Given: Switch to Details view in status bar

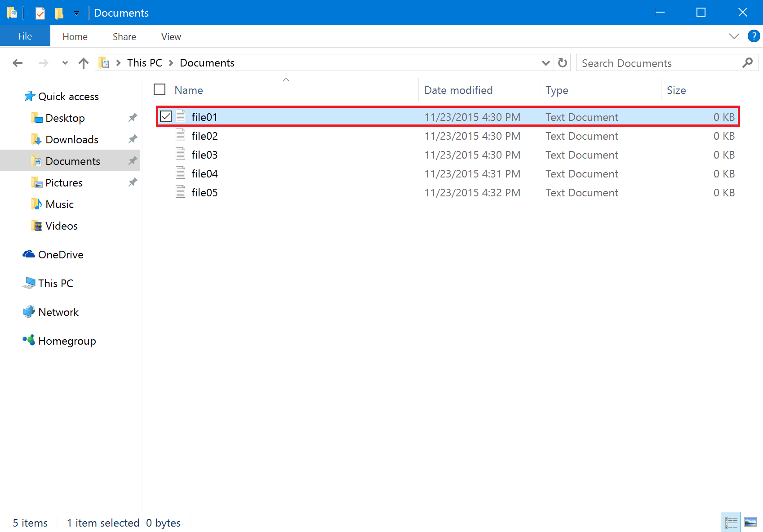Looking at the screenshot, I should coord(731,522).
